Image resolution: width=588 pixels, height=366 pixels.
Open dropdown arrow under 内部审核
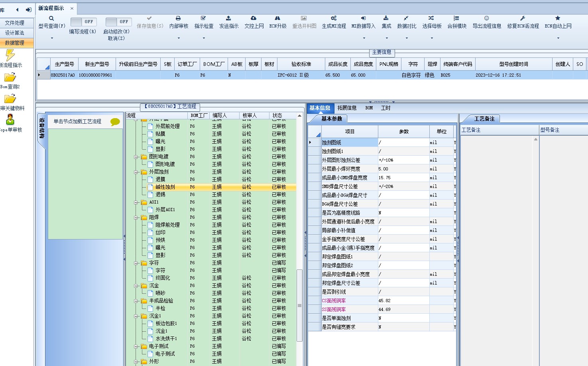click(x=179, y=38)
